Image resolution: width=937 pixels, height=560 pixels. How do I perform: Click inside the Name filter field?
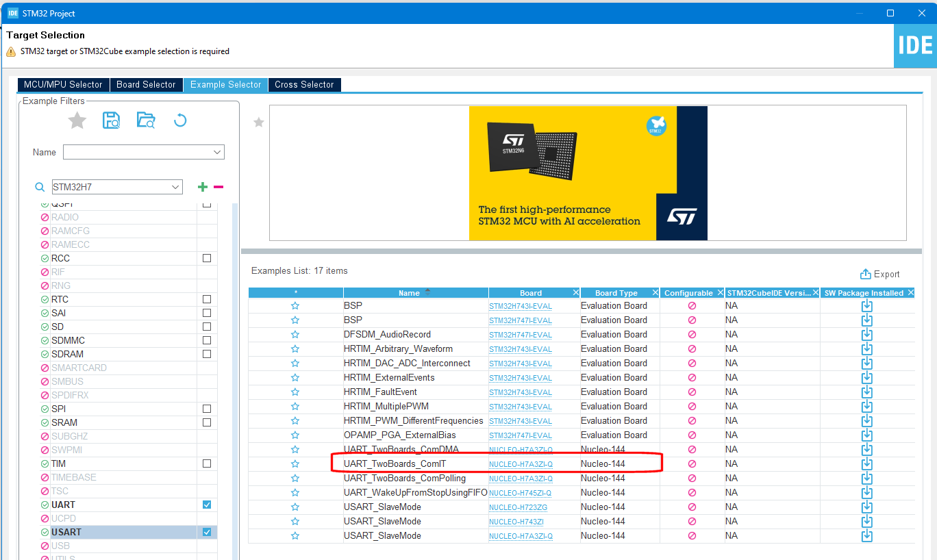137,152
